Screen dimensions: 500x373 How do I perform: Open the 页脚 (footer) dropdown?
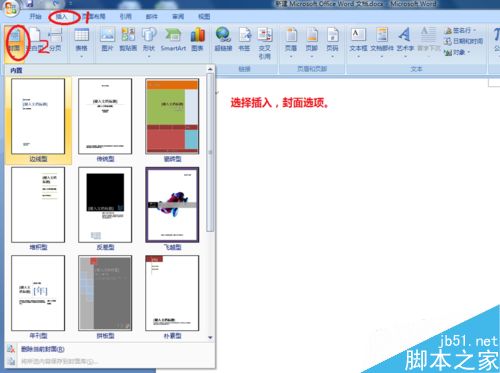312,43
